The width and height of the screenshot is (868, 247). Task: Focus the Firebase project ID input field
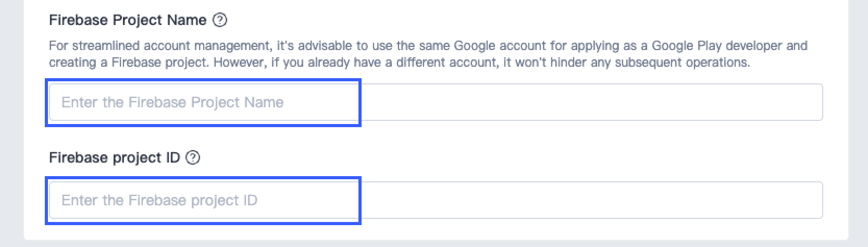pos(436,200)
